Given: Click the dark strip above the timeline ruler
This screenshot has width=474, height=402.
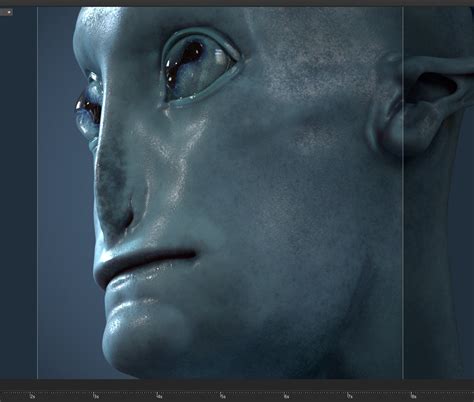Looking at the screenshot, I should click(237, 384).
